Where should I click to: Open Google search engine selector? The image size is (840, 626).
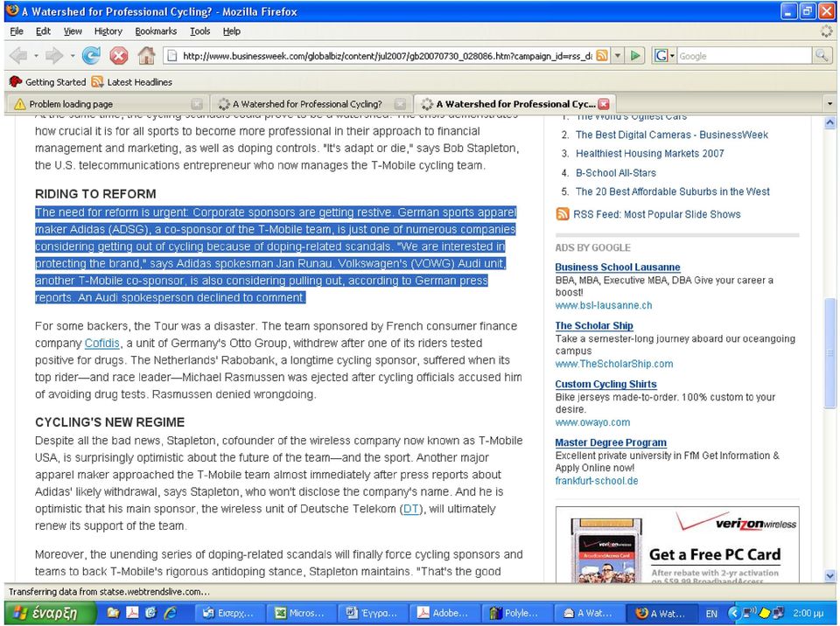pyautogui.click(x=664, y=56)
